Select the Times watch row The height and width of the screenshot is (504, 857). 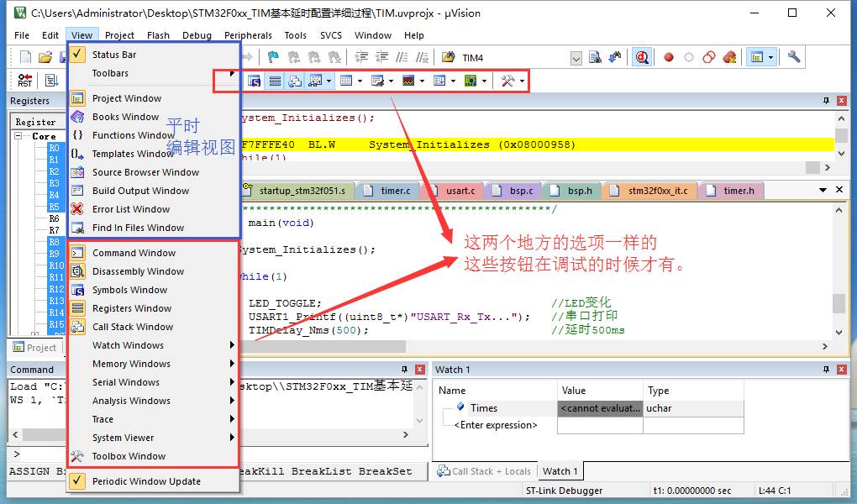pyautogui.click(x=591, y=408)
